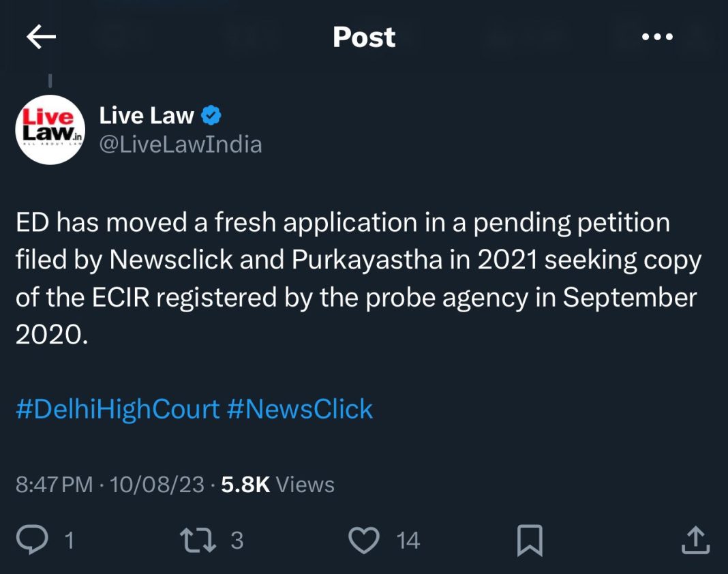Select the post body text

[x=359, y=278]
